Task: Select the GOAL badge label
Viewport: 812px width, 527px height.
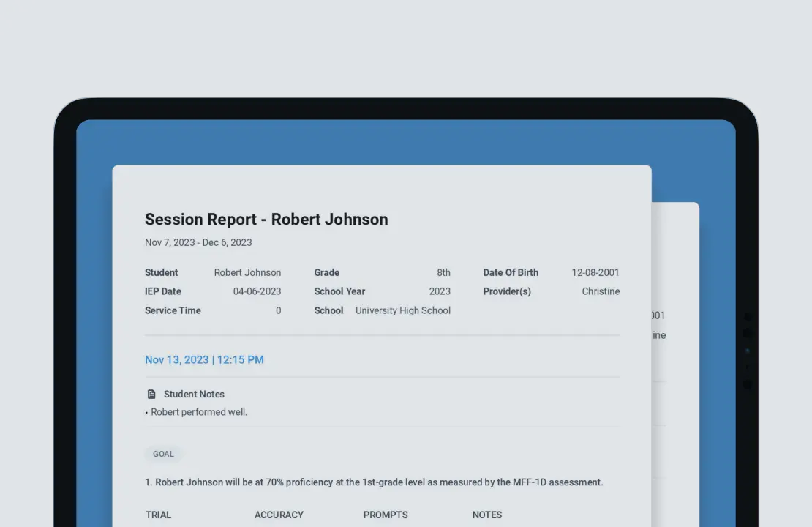Action: pos(163,454)
